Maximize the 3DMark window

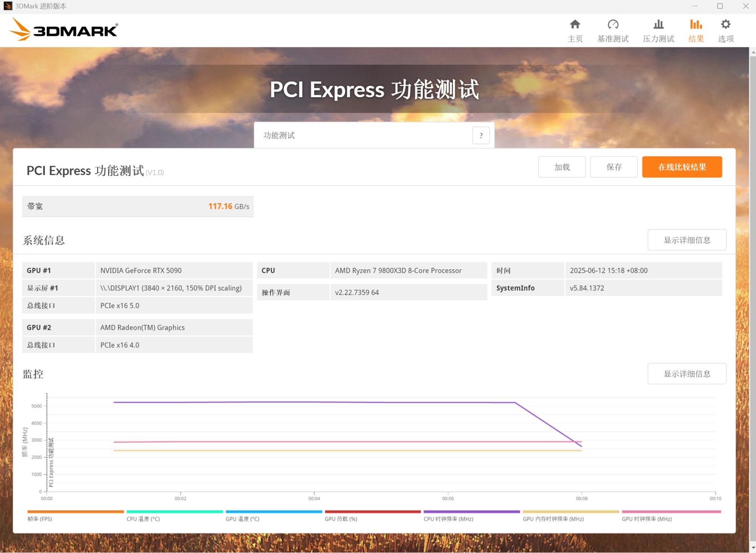point(720,6)
